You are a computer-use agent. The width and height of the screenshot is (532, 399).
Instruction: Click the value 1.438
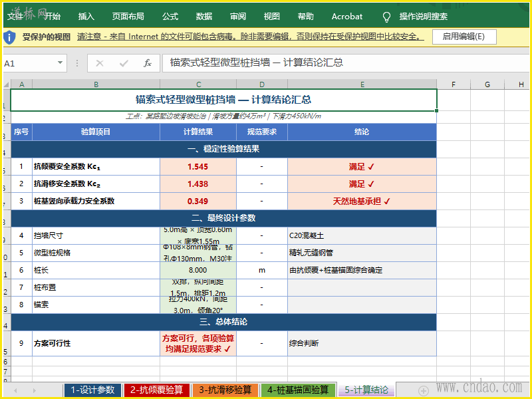click(x=198, y=184)
